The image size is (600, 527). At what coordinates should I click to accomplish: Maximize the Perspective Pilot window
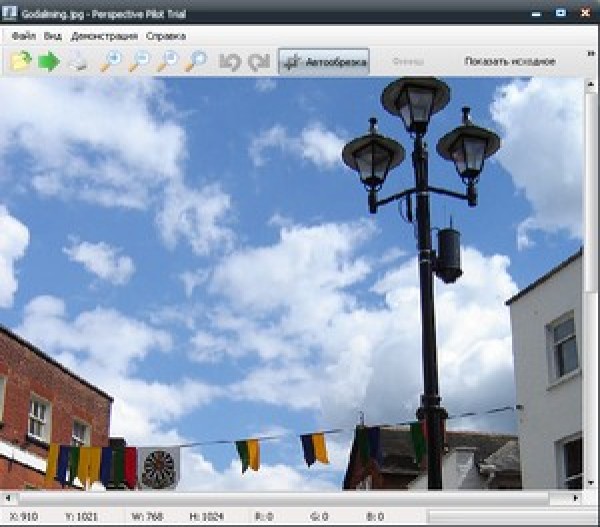(x=560, y=11)
